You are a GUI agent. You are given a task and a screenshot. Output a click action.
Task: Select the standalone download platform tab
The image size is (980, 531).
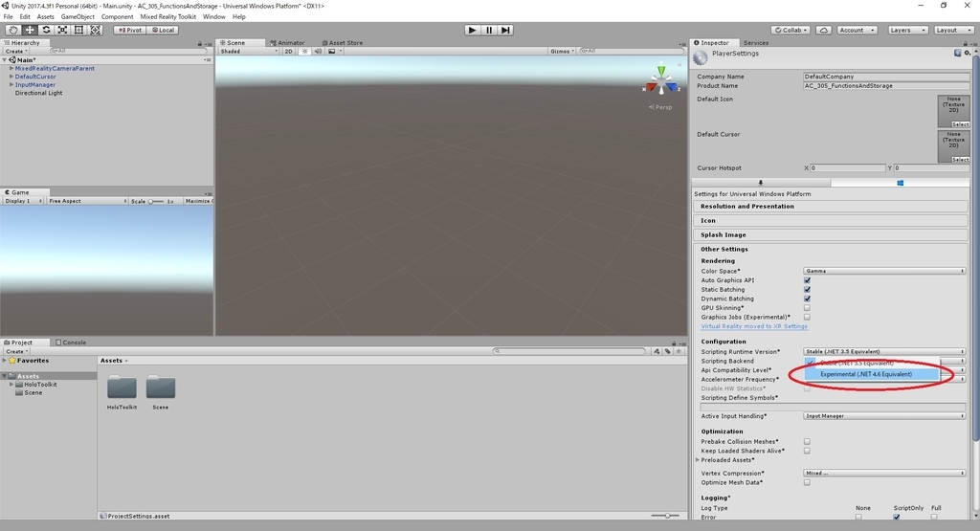761,183
